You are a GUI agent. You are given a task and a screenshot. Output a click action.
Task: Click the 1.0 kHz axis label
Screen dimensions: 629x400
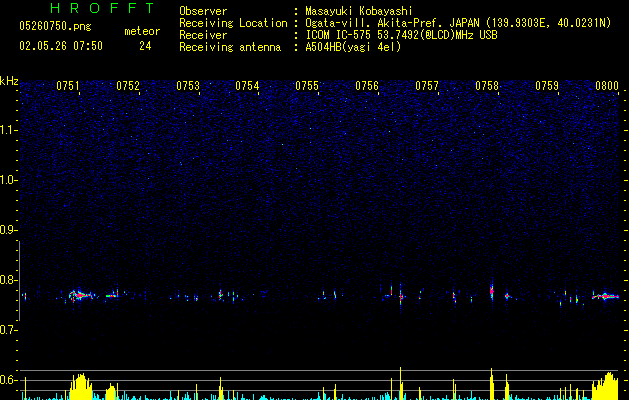[x=9, y=180]
